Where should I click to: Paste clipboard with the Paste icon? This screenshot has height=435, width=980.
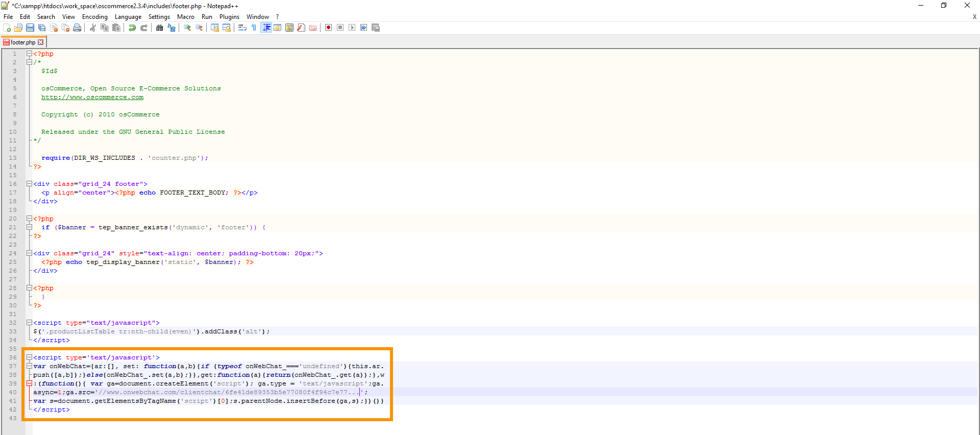point(116,28)
